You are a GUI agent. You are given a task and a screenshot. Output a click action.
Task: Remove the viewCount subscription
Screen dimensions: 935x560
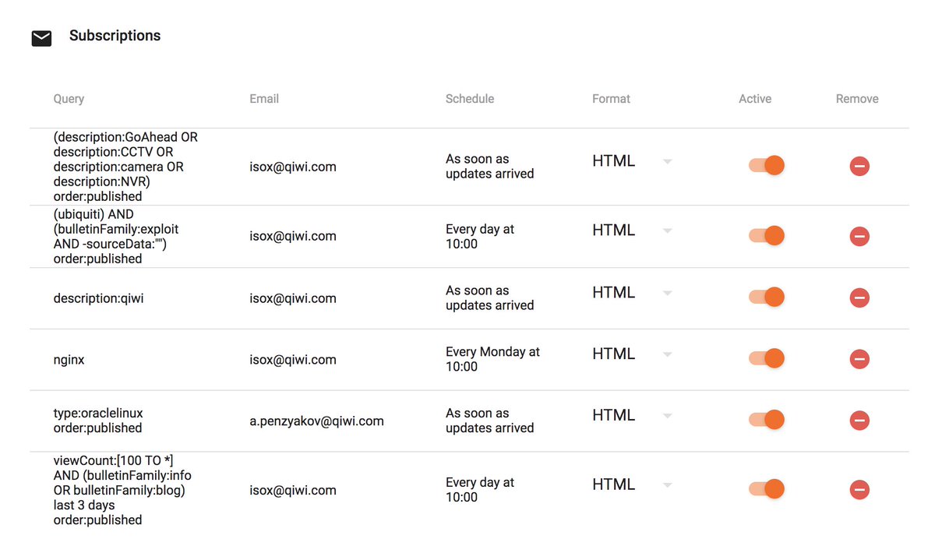point(859,490)
